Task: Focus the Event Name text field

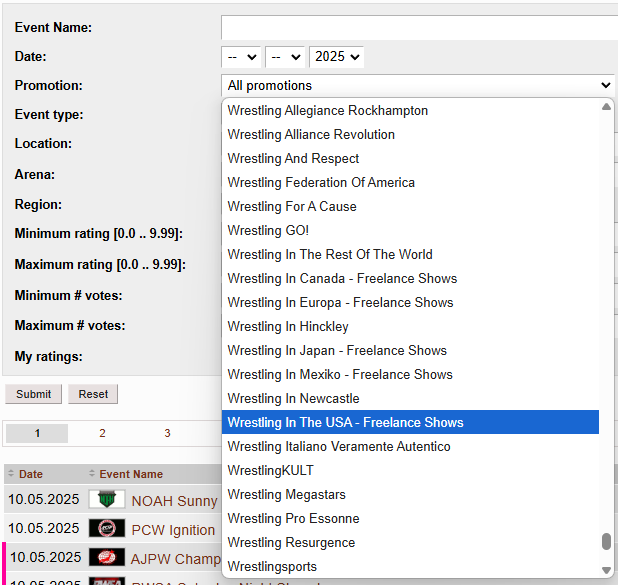Action: point(419,27)
